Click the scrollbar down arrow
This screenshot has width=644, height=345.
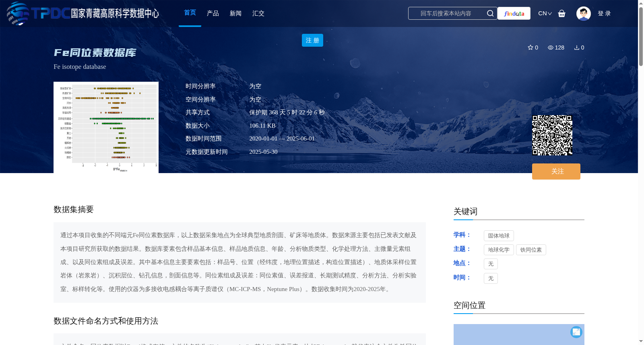[641, 341]
